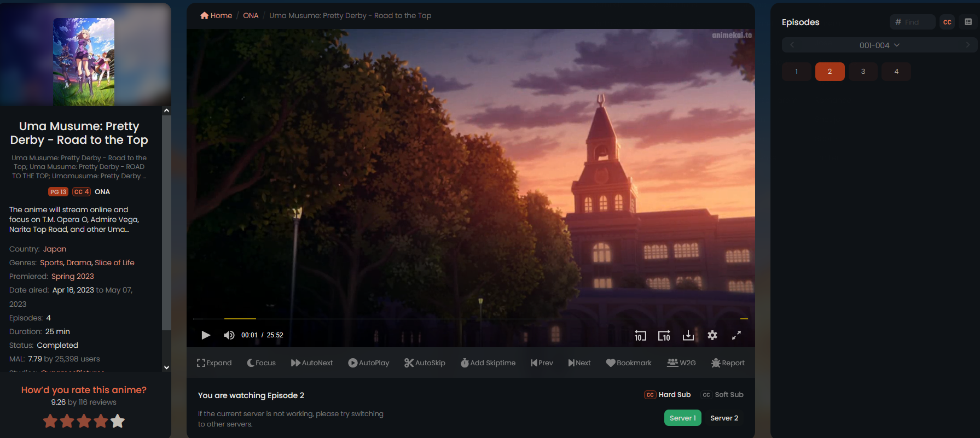
Task: Open Drama genre link
Action: [x=79, y=263]
